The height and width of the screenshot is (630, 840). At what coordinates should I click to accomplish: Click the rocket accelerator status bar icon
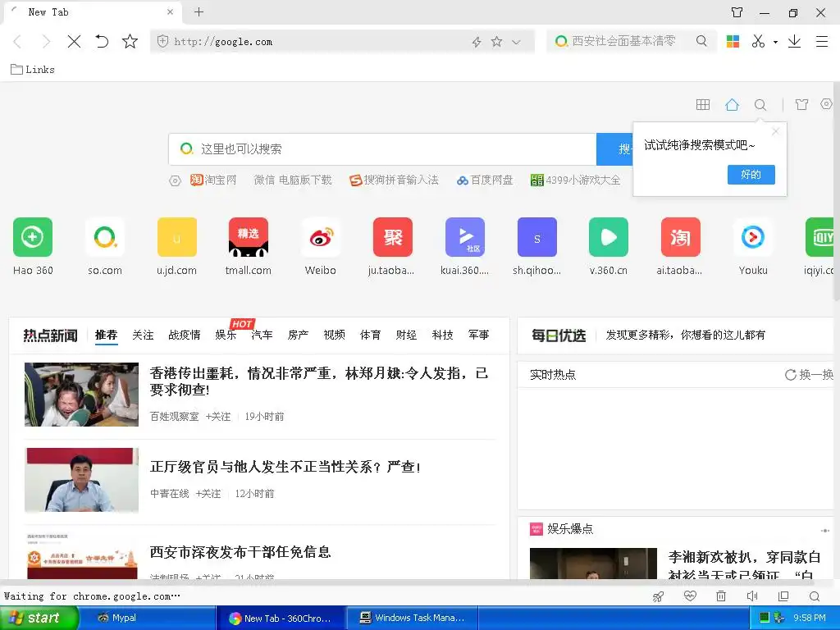coord(659,596)
